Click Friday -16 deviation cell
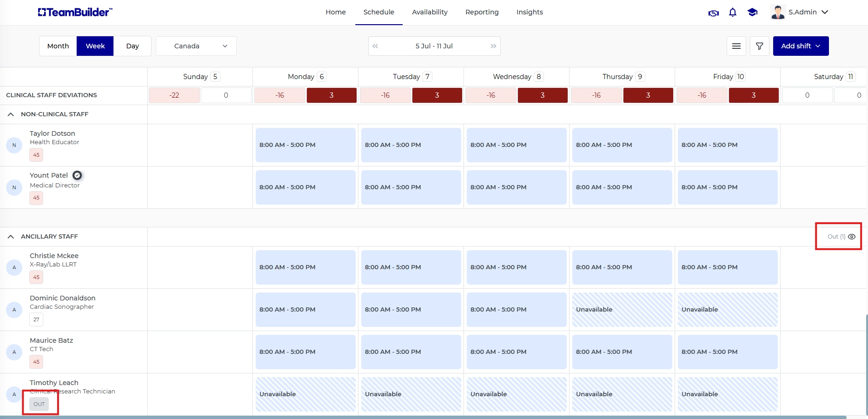Image resolution: width=868 pixels, height=419 pixels. [702, 95]
